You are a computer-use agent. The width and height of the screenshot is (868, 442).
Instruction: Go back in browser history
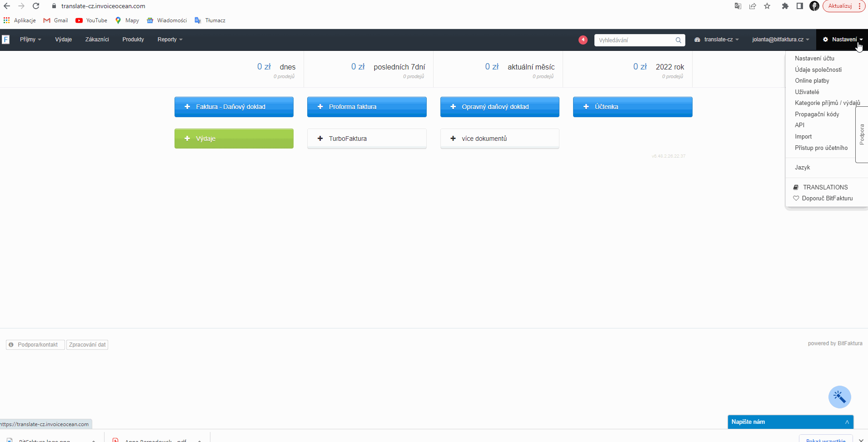(7, 6)
